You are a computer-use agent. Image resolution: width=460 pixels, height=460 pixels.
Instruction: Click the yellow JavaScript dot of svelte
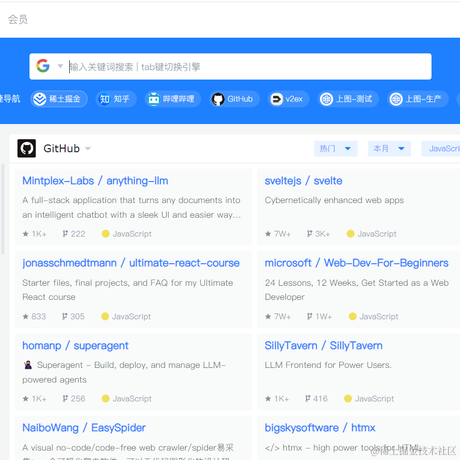click(350, 234)
